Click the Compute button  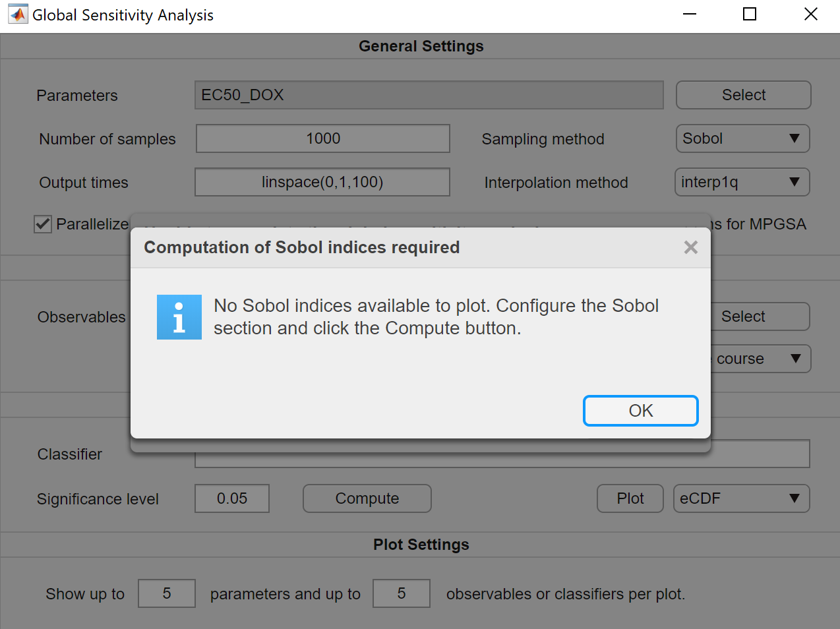click(x=367, y=498)
